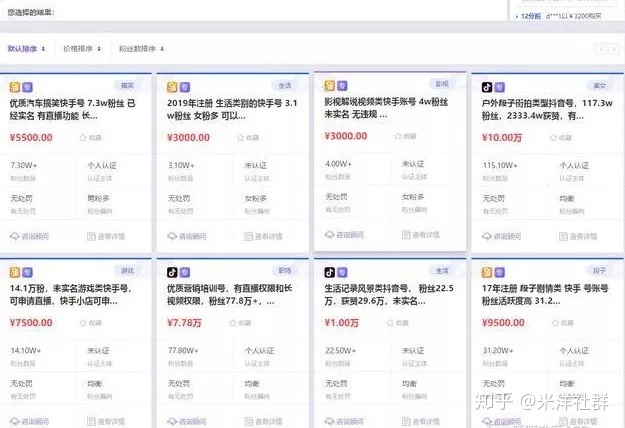625x428 pixels.
Task: Star the ¥7500.00 游戏类快手号 listing
Action: click(x=83, y=323)
